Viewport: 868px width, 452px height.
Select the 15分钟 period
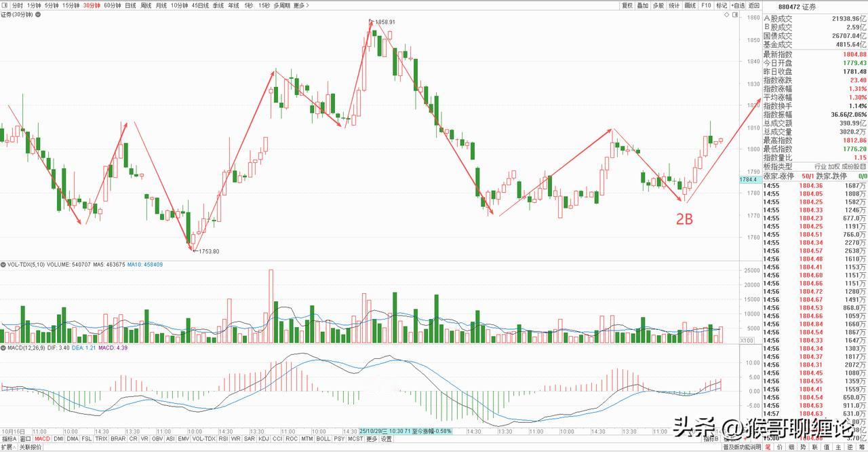tap(71, 5)
